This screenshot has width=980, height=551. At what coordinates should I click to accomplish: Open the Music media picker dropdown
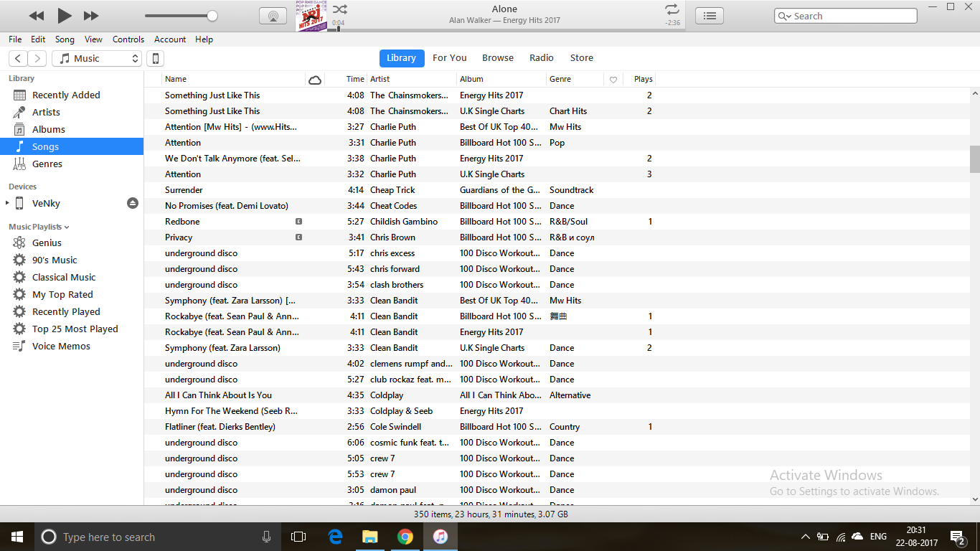pyautogui.click(x=97, y=59)
